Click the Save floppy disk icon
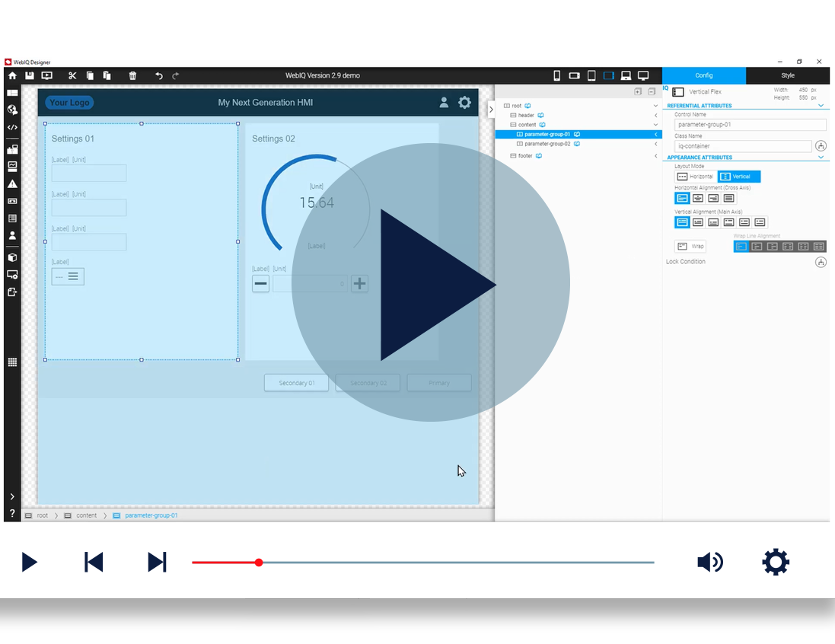This screenshot has height=644, width=835. 29,75
